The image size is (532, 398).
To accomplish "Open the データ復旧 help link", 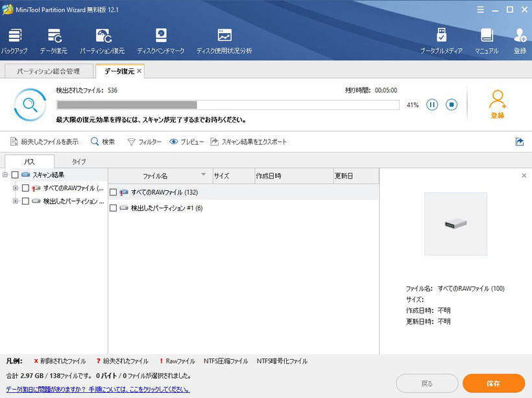I will point(98,389).
